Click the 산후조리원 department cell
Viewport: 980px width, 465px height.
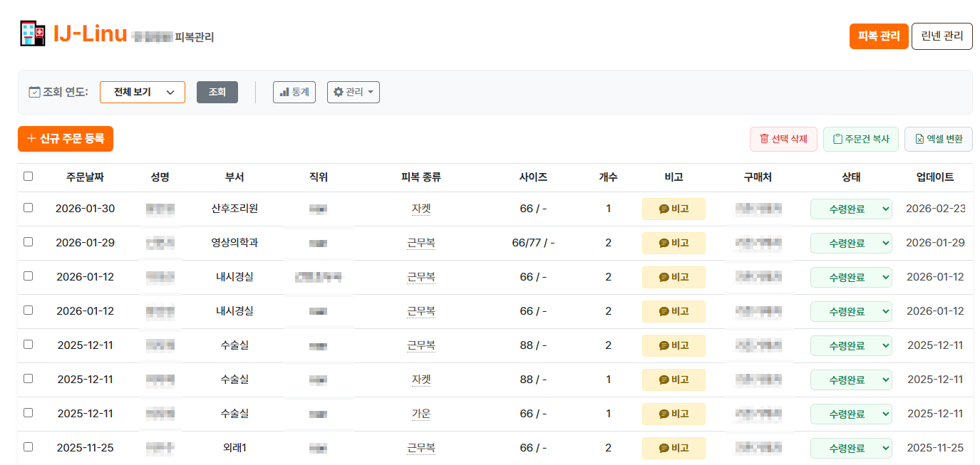(234, 209)
